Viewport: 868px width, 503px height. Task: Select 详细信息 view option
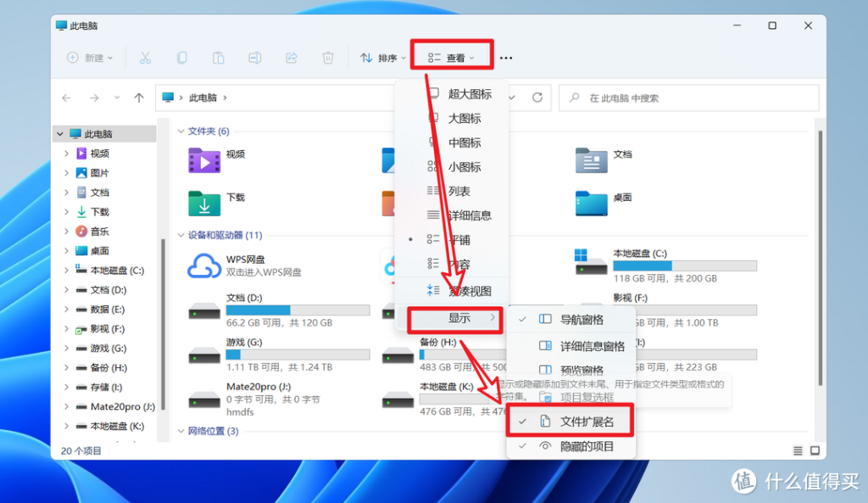(452, 215)
